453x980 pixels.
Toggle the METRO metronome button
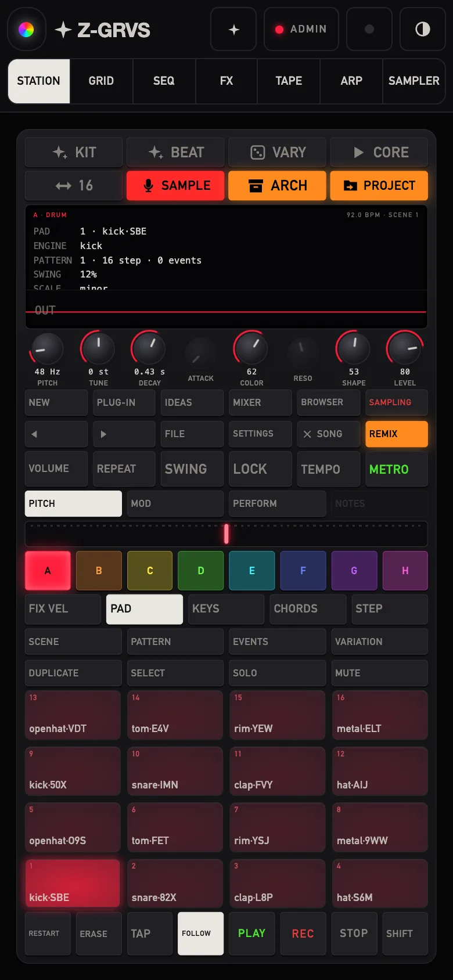[397, 469]
